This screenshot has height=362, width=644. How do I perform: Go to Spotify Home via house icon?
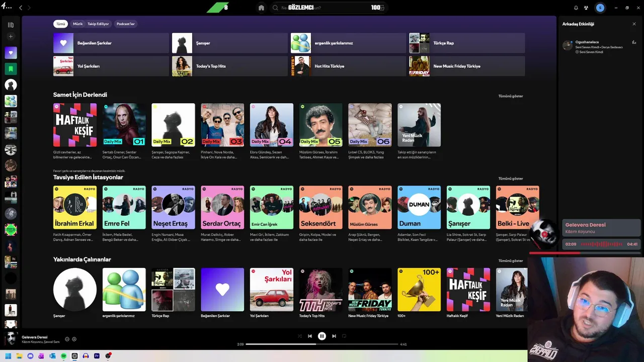[x=261, y=8]
